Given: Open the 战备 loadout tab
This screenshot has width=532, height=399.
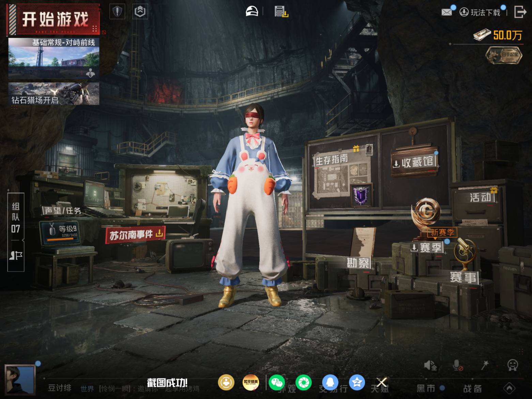Looking at the screenshot, I should tap(472, 388).
